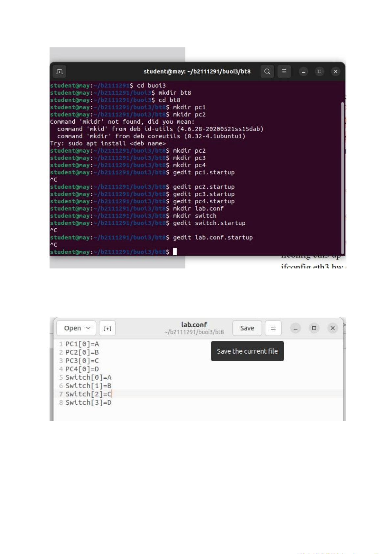Create a new document in gedit

tap(108, 328)
